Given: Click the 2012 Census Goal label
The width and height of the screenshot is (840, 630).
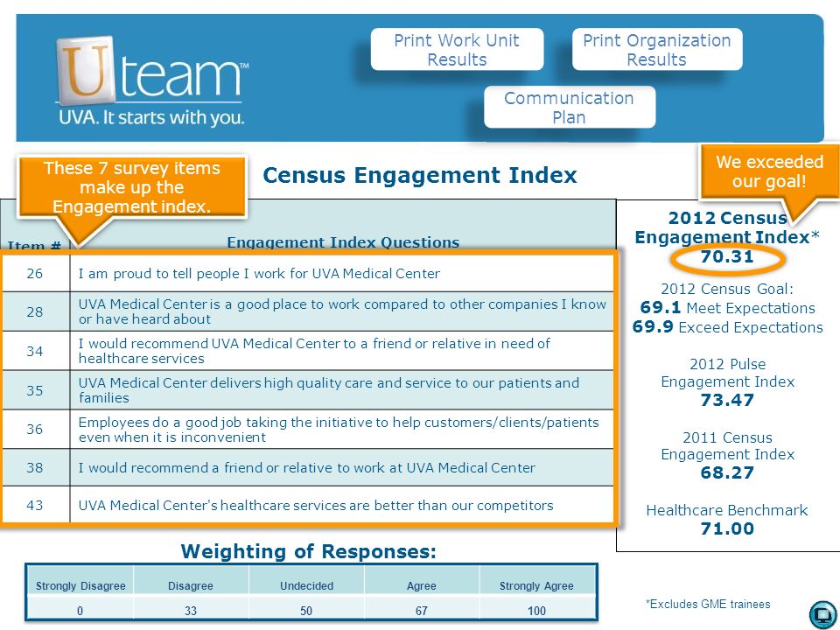Looking at the screenshot, I should point(727,289).
